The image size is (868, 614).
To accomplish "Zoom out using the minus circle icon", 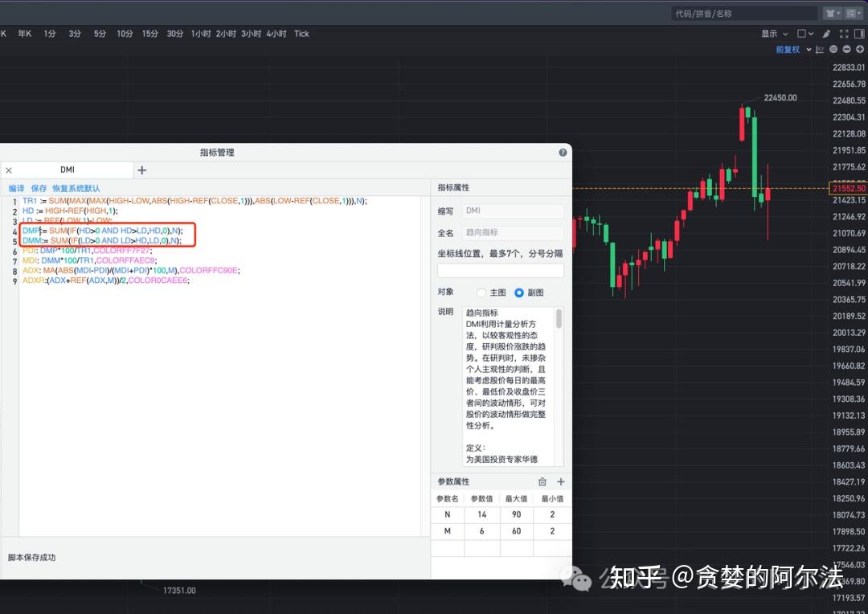I will click(845, 49).
